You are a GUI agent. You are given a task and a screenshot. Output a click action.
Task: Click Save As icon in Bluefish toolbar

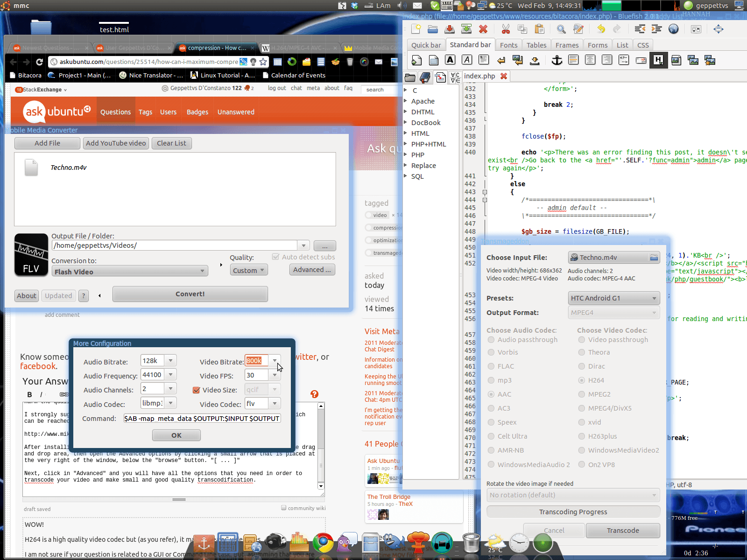[x=466, y=29]
